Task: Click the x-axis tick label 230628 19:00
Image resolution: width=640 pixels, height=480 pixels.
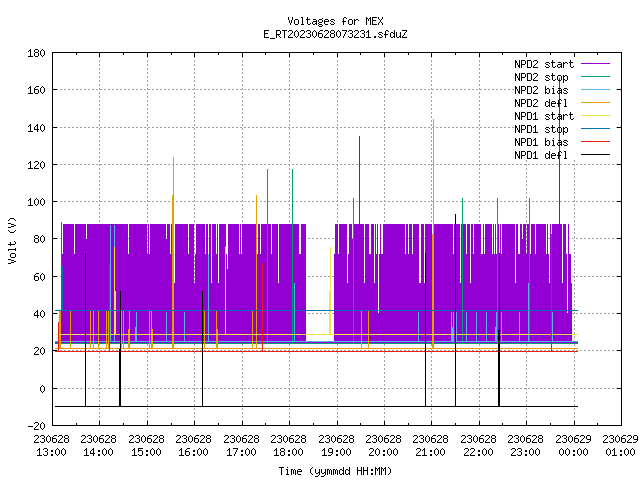Action: (x=336, y=446)
